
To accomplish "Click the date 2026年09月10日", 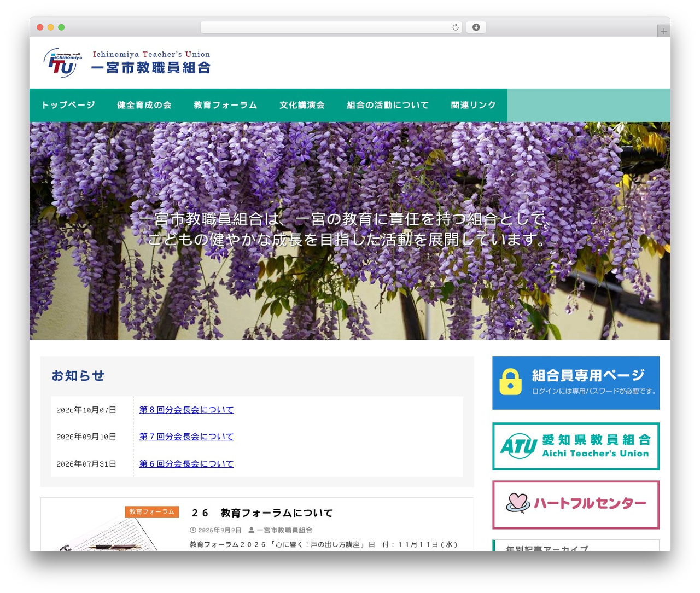I will click(x=86, y=437).
